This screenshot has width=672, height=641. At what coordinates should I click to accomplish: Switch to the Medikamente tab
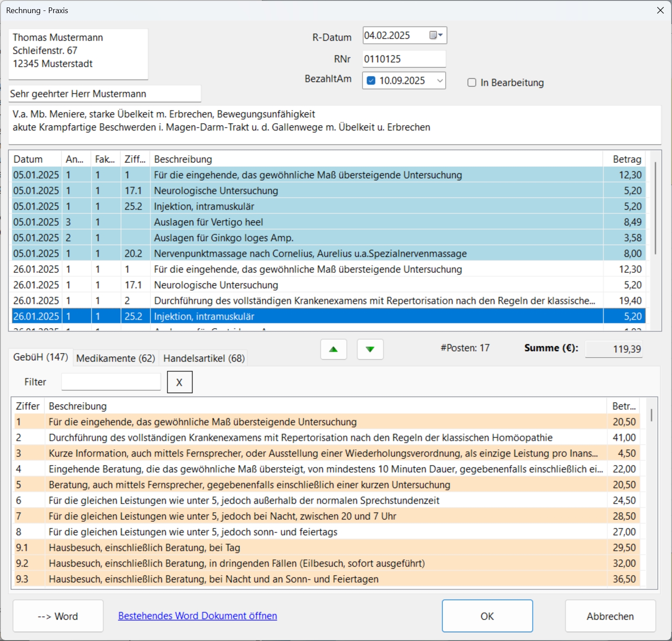116,358
